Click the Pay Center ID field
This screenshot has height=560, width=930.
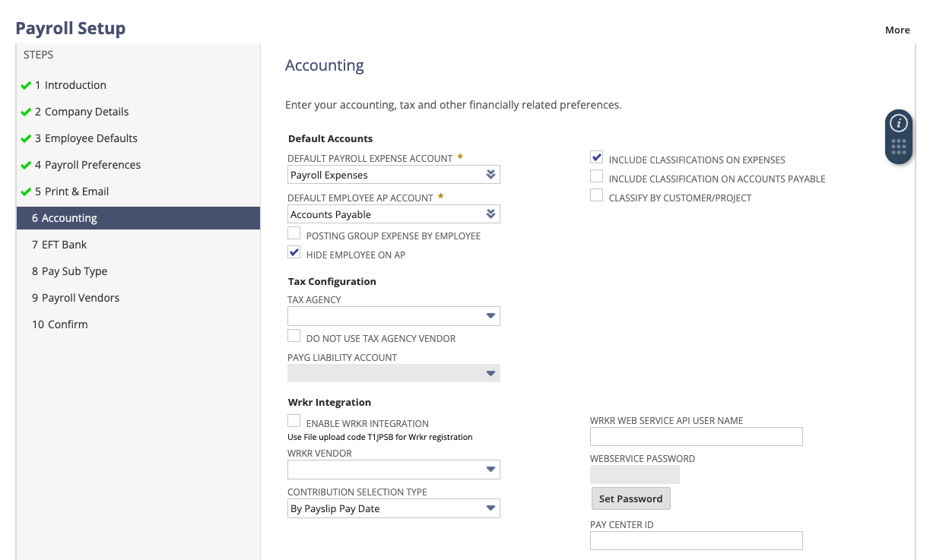coord(696,540)
